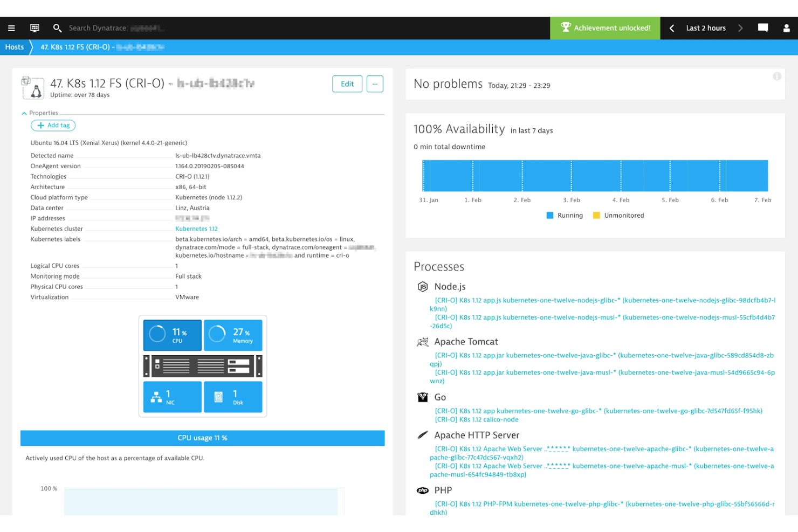Image resolution: width=798 pixels, height=532 pixels.
Task: Open the Kubernetes 1.12 cluster link
Action: point(196,229)
